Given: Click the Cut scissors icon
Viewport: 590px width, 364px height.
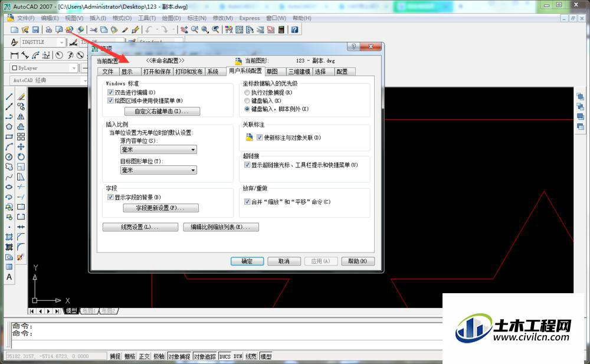Looking at the screenshot, I should 94,29.
